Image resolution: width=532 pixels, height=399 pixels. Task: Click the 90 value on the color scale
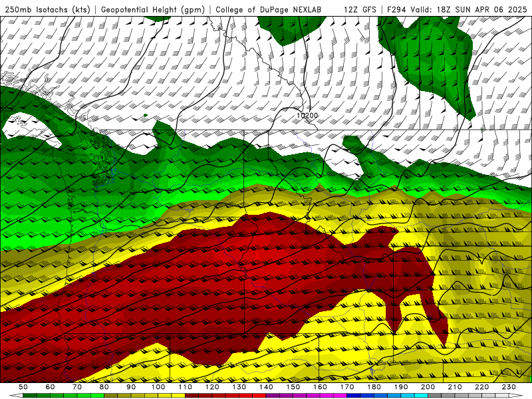(x=131, y=387)
